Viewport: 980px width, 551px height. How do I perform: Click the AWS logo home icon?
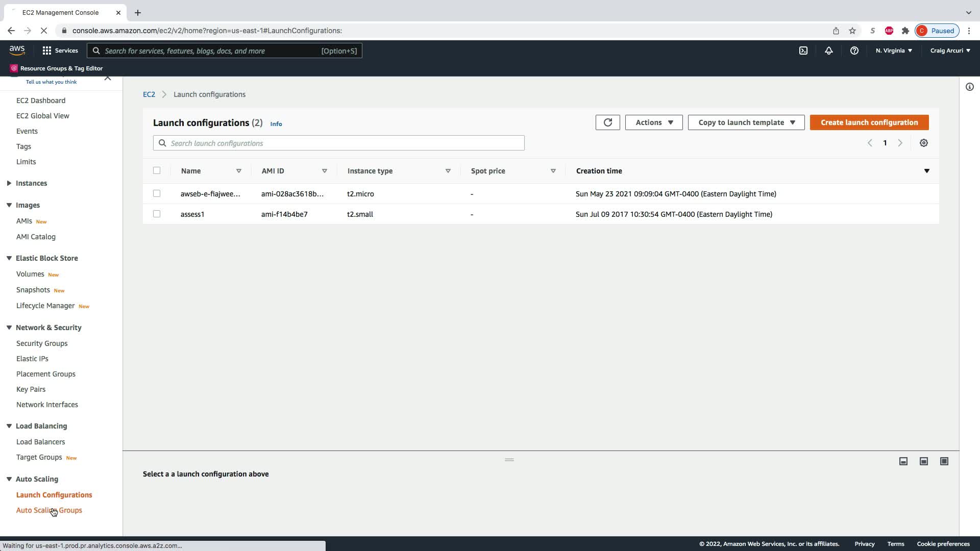tap(17, 50)
